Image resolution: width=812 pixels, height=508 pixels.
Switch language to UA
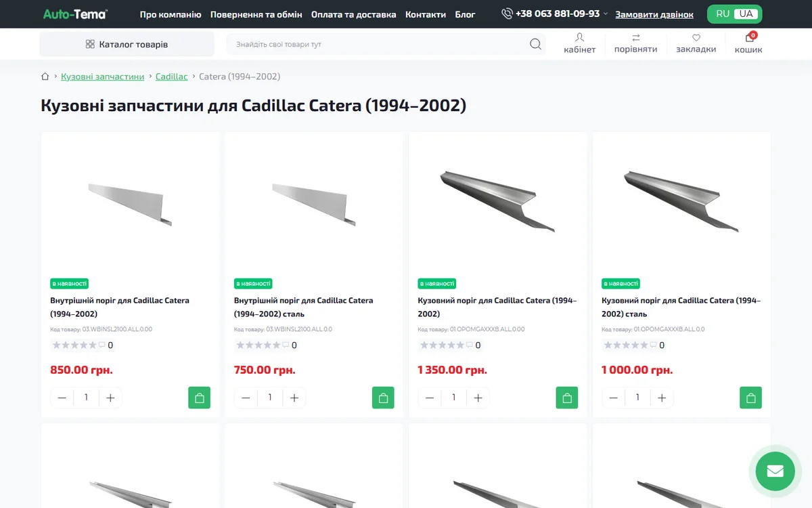point(746,14)
